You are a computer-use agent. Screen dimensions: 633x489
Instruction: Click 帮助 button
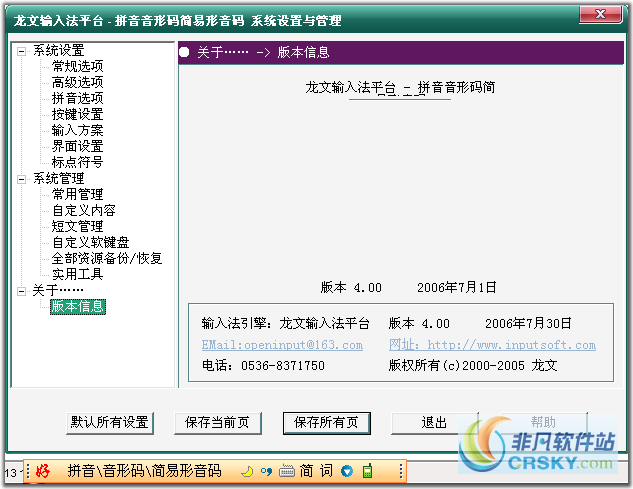[543, 423]
